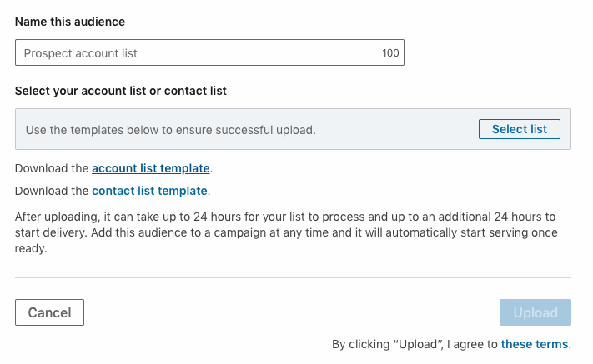Click the 100 character counter
This screenshot has width=593, height=364.
(390, 53)
